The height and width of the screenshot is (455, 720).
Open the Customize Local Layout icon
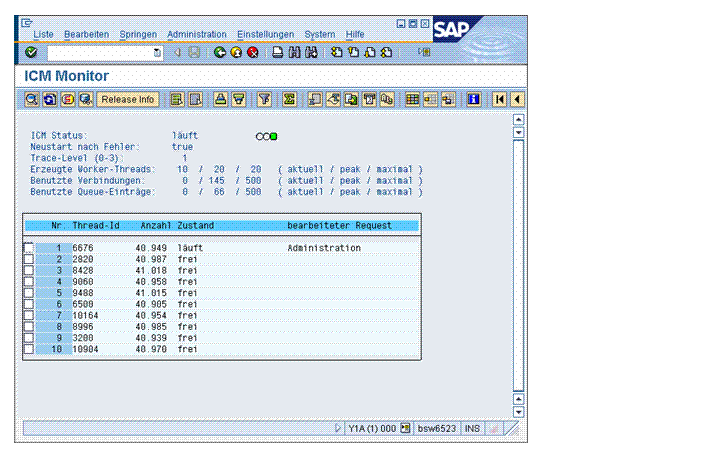click(424, 52)
